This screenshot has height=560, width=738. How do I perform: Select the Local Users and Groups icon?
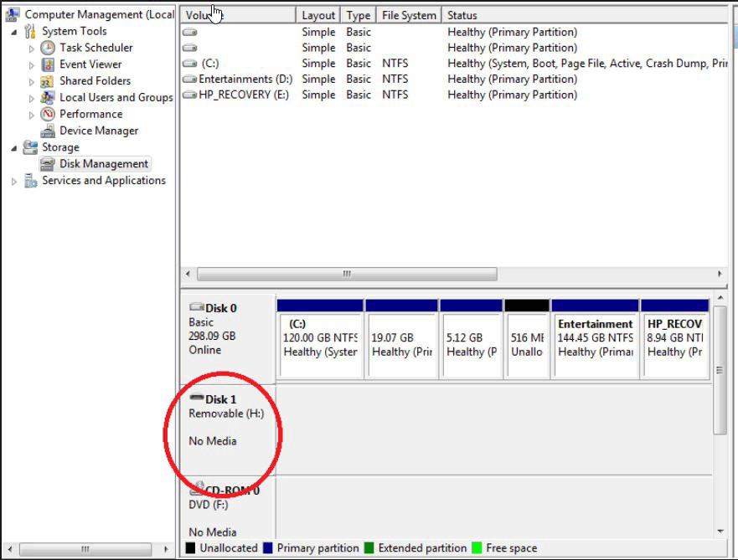point(48,98)
